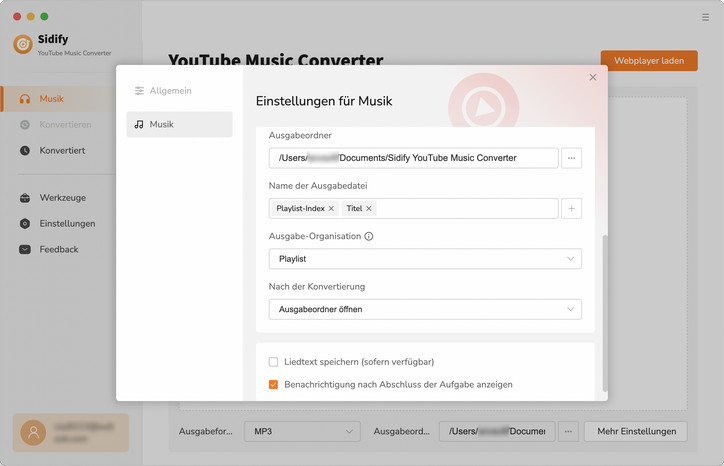Viewport: 724px width, 466px height.
Task: Add a filename tag with plus button
Action: click(x=571, y=208)
